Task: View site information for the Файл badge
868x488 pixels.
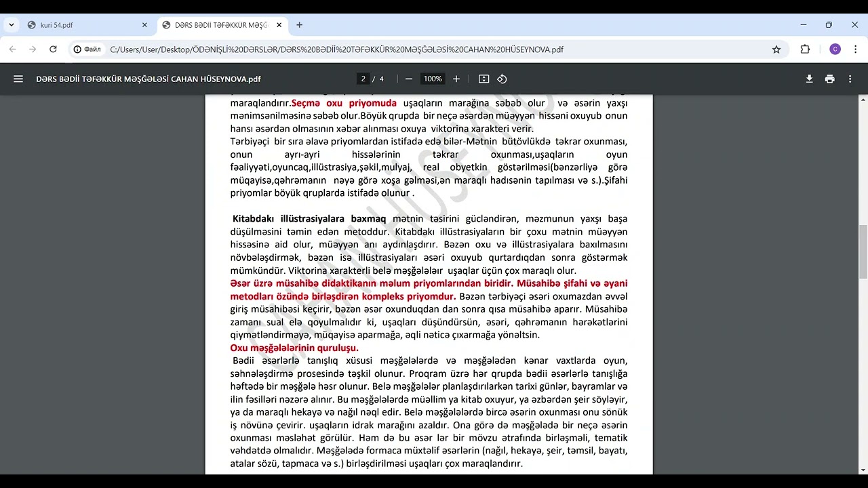Action: click(87, 49)
